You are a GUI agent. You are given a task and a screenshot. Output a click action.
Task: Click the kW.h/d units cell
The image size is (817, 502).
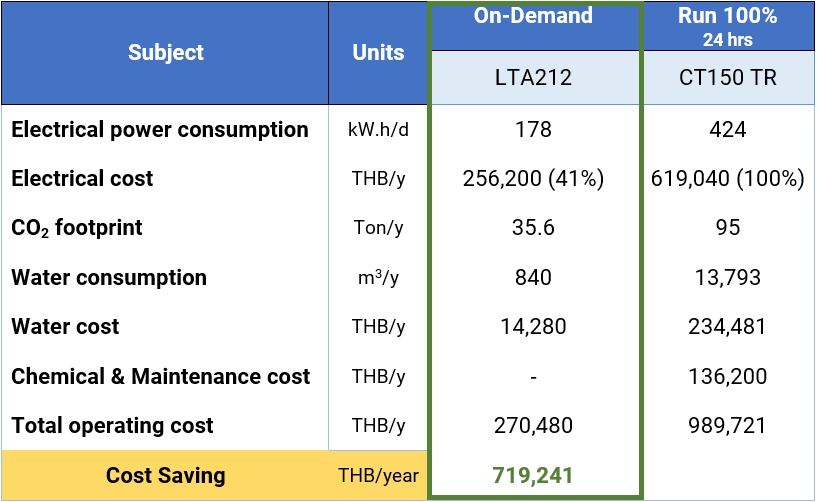378,131
